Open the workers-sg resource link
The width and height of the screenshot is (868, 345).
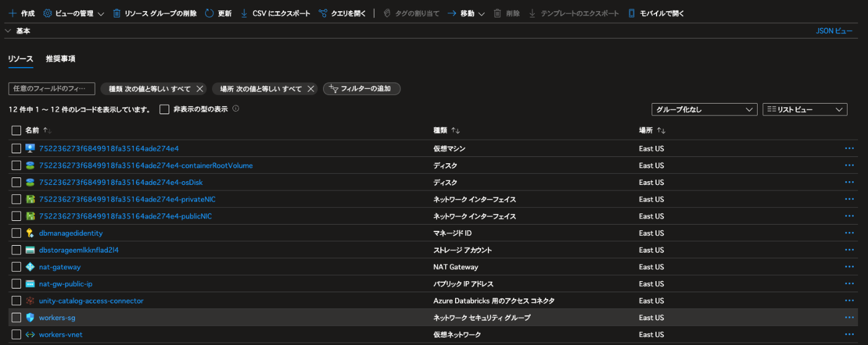(57, 318)
